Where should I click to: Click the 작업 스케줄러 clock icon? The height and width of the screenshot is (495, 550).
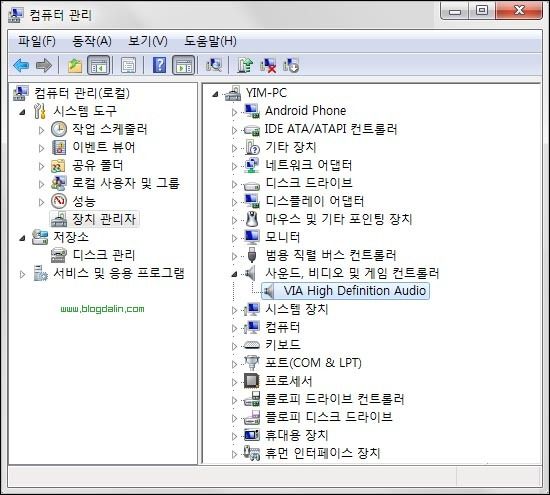[x=59, y=129]
